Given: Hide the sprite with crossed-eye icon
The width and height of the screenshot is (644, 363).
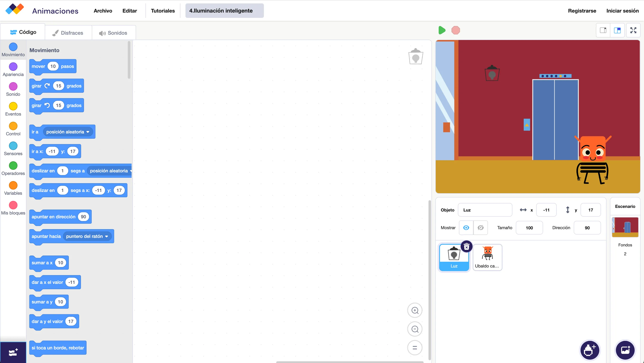Looking at the screenshot, I should (x=480, y=228).
